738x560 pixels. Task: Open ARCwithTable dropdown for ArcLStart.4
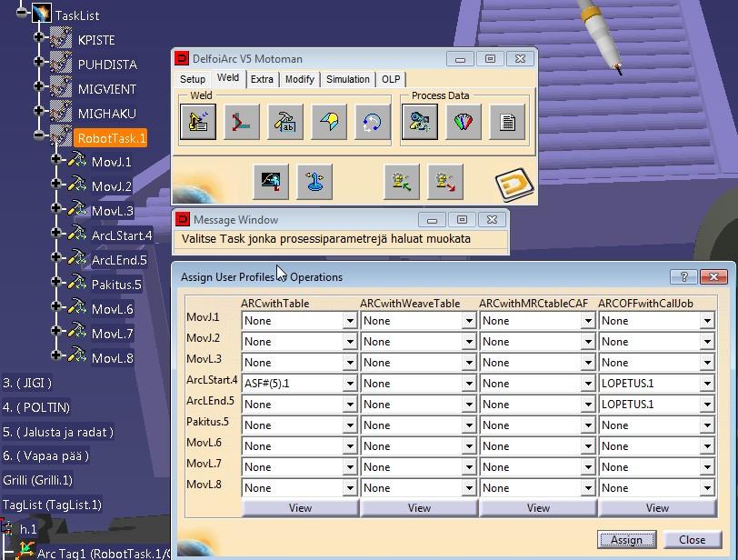pyautogui.click(x=350, y=384)
